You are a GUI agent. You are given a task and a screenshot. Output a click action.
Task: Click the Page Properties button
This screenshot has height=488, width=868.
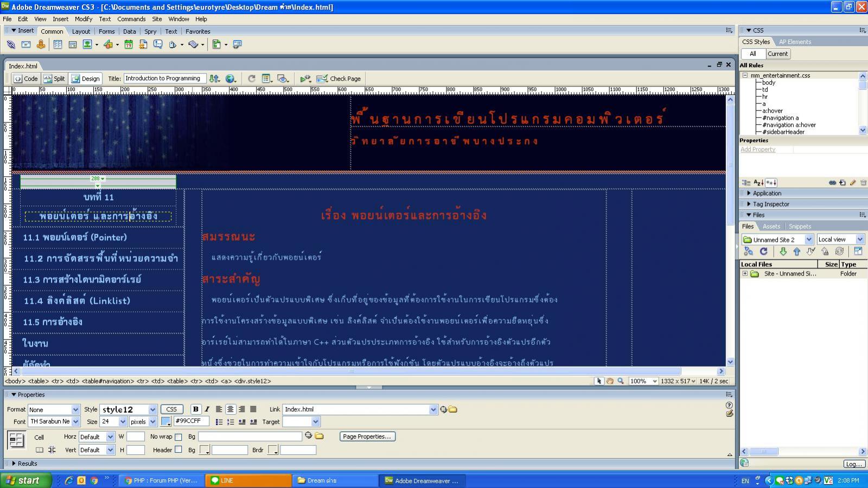pyautogui.click(x=367, y=436)
